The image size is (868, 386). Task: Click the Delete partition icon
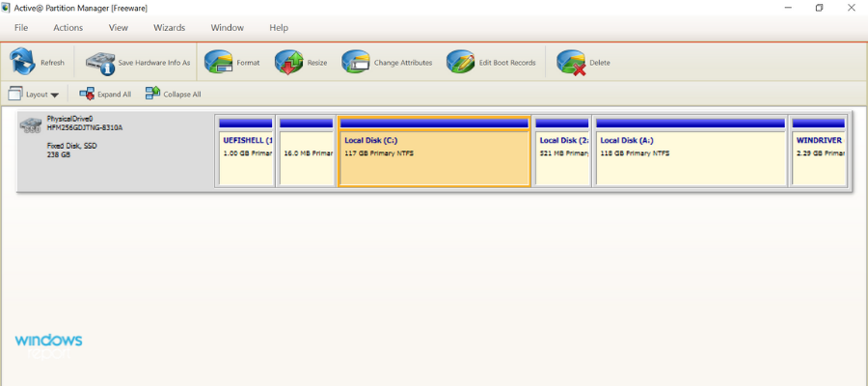pyautogui.click(x=571, y=63)
